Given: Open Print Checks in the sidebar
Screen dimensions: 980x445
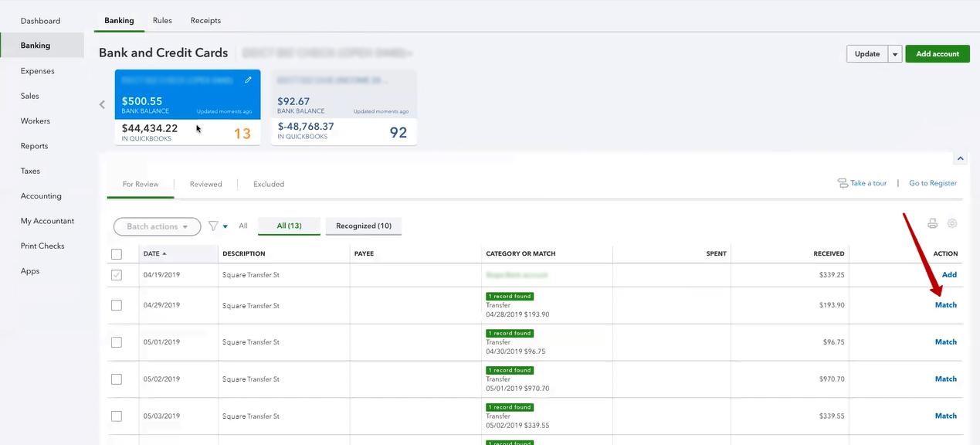Looking at the screenshot, I should point(42,246).
